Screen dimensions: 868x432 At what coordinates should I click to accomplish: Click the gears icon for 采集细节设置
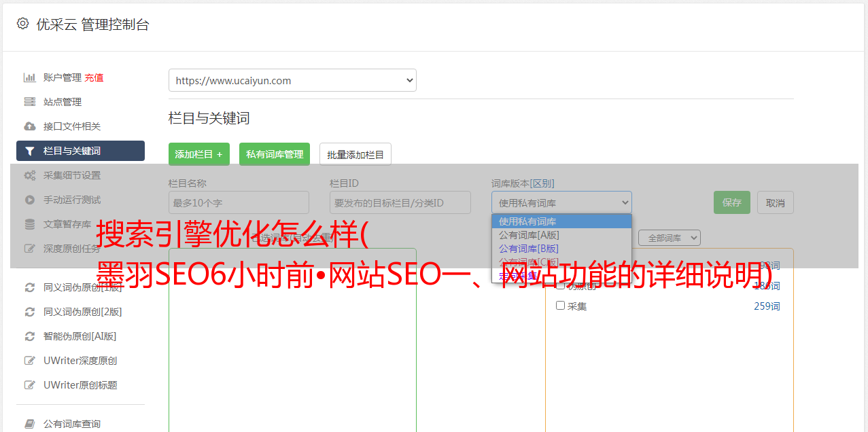click(x=30, y=175)
